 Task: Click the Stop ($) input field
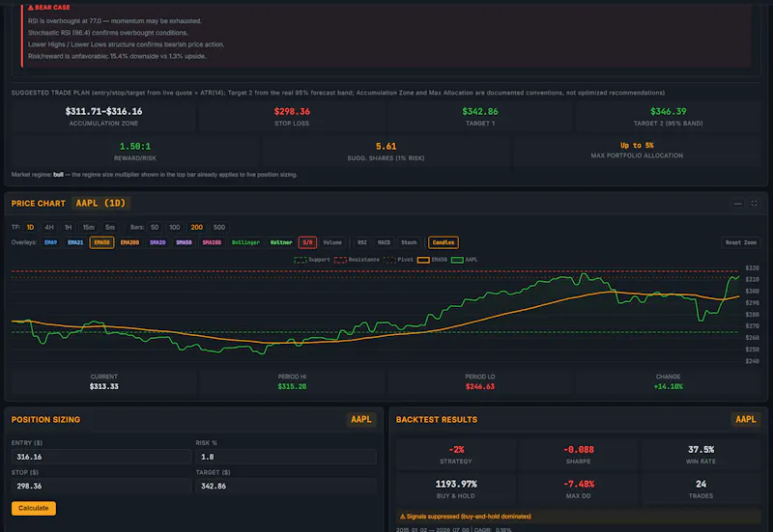(101, 486)
